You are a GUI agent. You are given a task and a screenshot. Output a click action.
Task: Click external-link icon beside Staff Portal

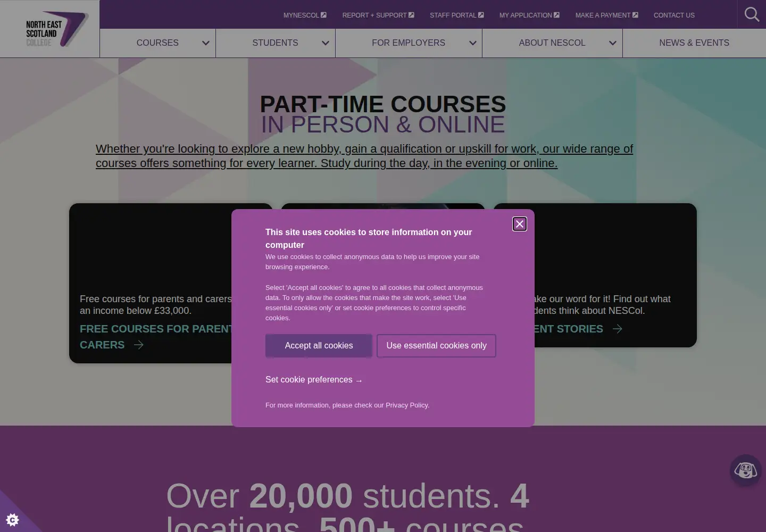click(481, 15)
